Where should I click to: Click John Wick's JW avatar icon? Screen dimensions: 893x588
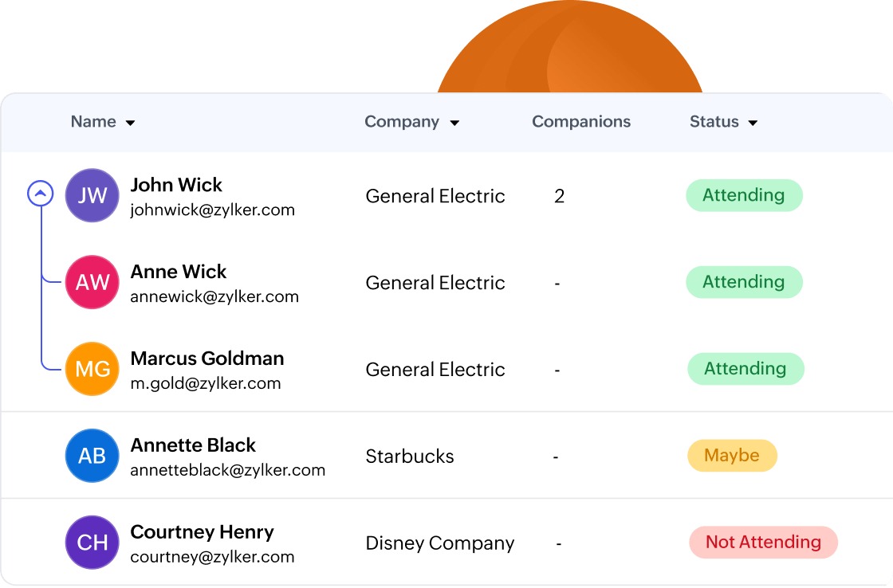[92, 195]
